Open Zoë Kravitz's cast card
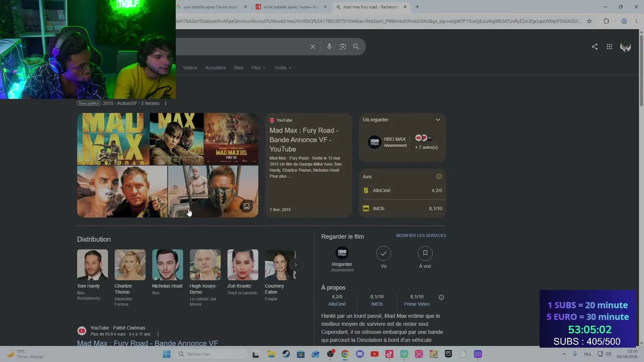 click(x=243, y=273)
